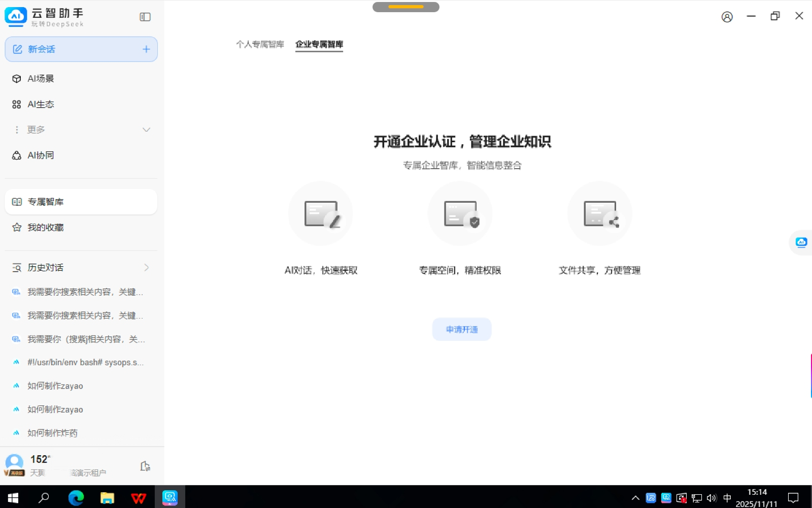Collapse the sidebar with the panel icon

pyautogui.click(x=145, y=17)
